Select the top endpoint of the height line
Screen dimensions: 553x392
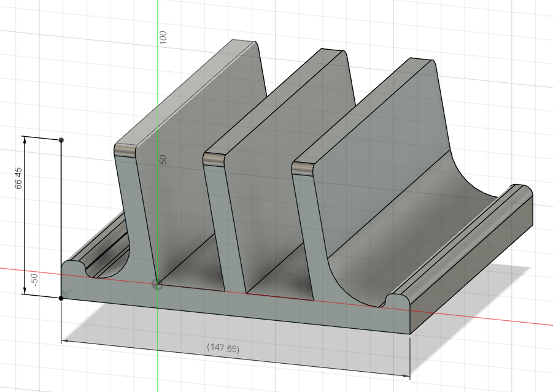pos(61,140)
